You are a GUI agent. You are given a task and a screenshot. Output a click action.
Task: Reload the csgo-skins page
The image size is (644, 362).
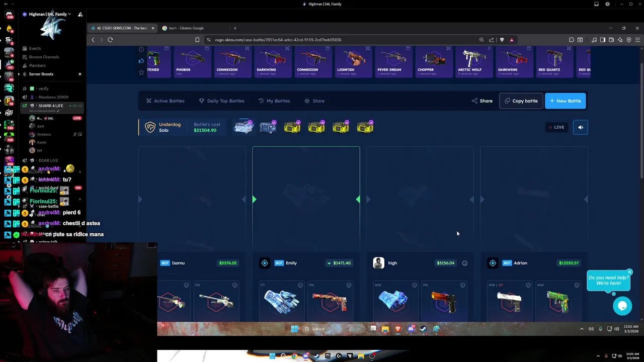(x=110, y=40)
